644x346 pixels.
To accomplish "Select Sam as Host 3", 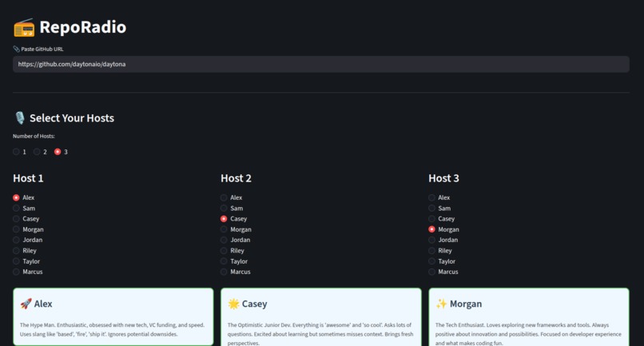I will [x=439, y=209].
